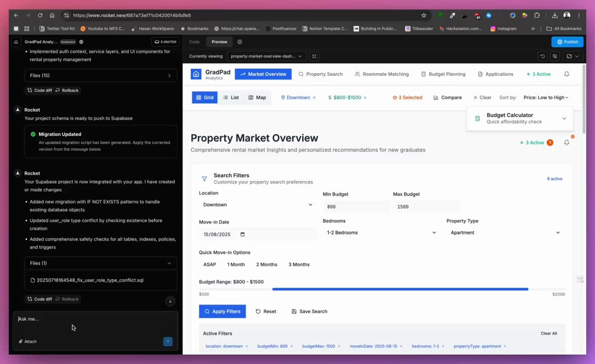Open the Location dropdown showing Downtown

point(258,205)
